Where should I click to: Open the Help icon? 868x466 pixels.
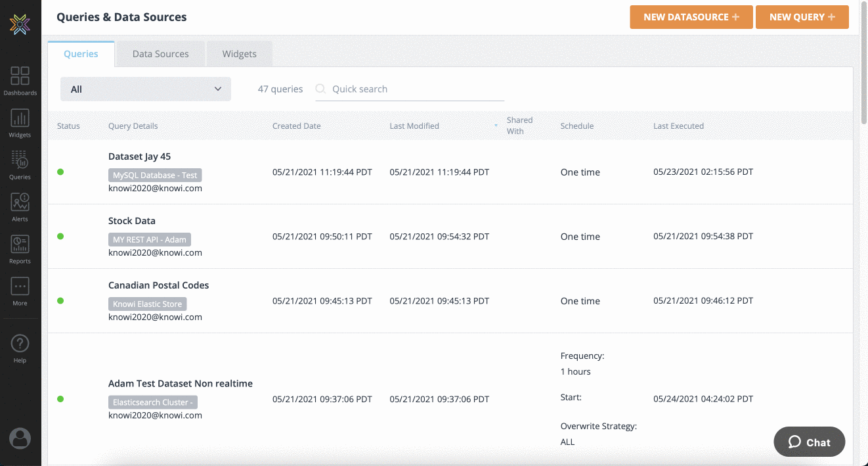20,348
